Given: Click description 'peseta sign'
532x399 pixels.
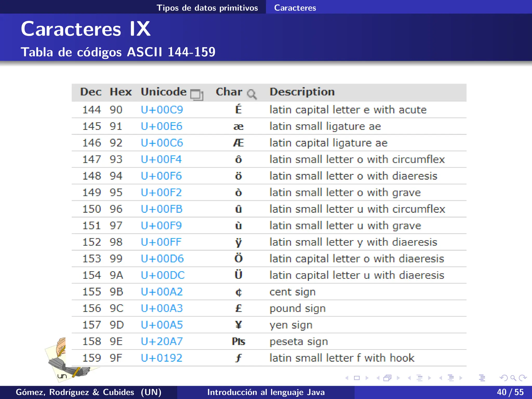Looking at the screenshot, I should 299,342.
